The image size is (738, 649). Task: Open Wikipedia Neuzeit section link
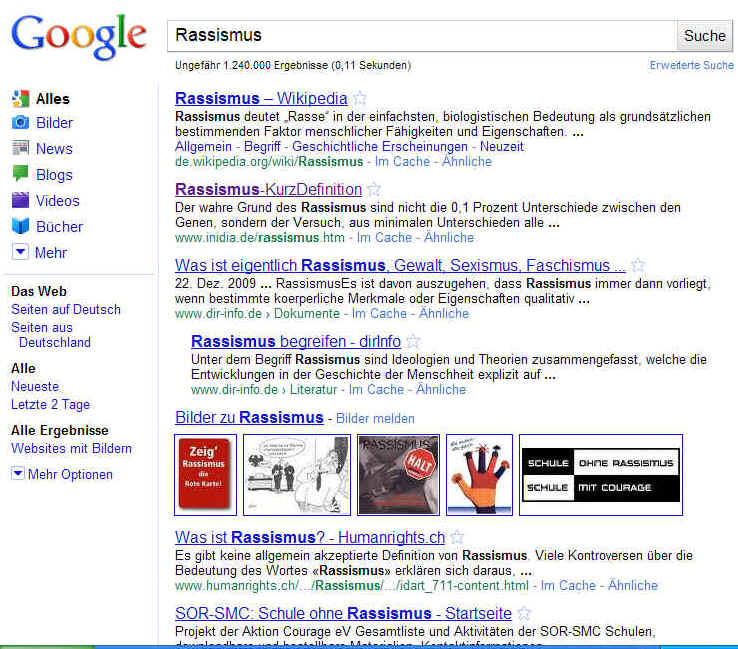point(502,147)
